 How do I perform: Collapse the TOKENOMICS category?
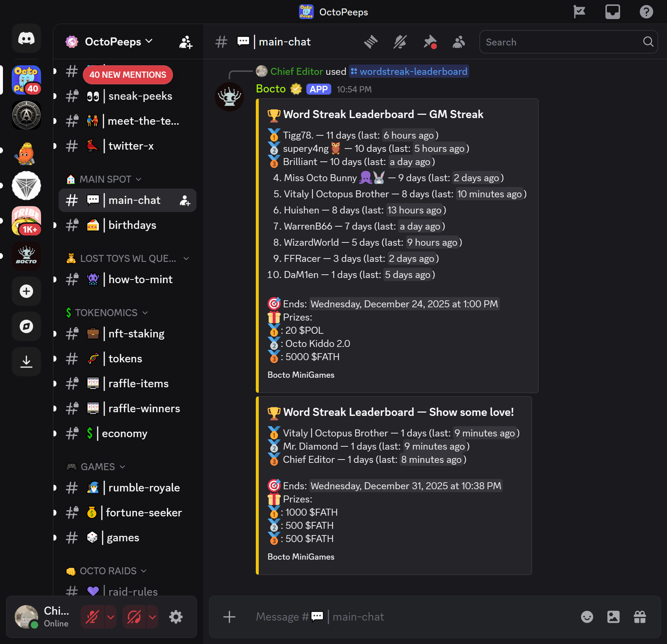coord(106,313)
